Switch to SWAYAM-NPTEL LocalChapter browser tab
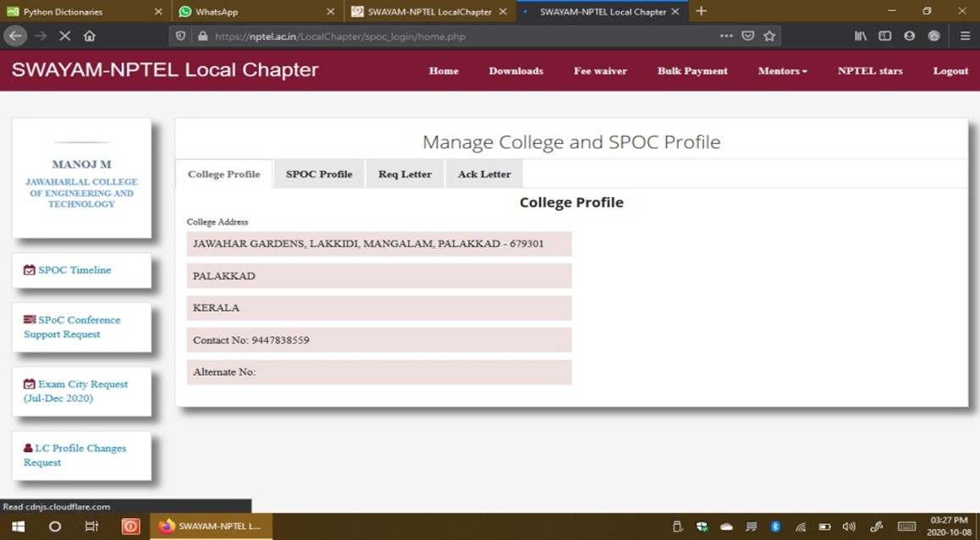This screenshot has height=540, width=980. [x=429, y=11]
